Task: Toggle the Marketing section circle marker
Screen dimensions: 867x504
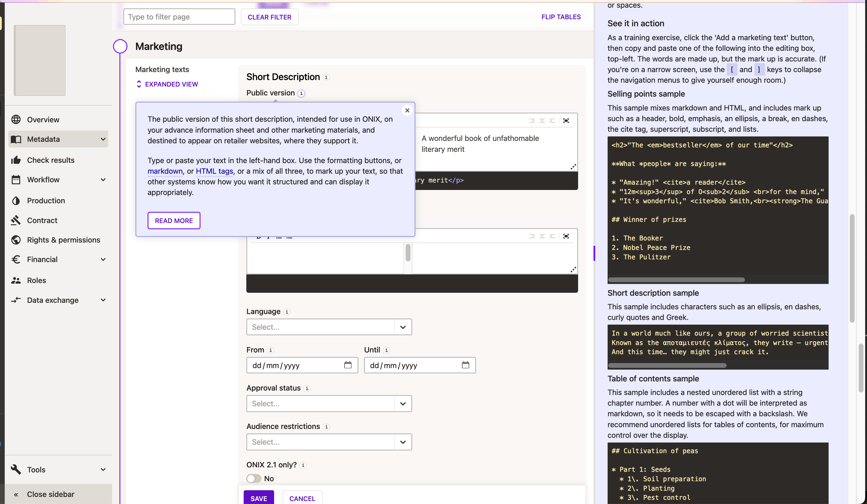Action: 120,46
